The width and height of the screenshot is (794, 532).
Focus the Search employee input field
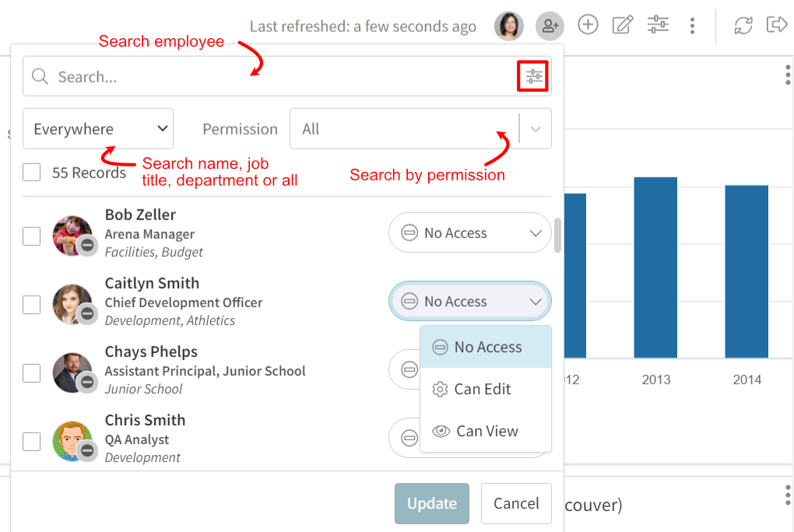click(286, 76)
